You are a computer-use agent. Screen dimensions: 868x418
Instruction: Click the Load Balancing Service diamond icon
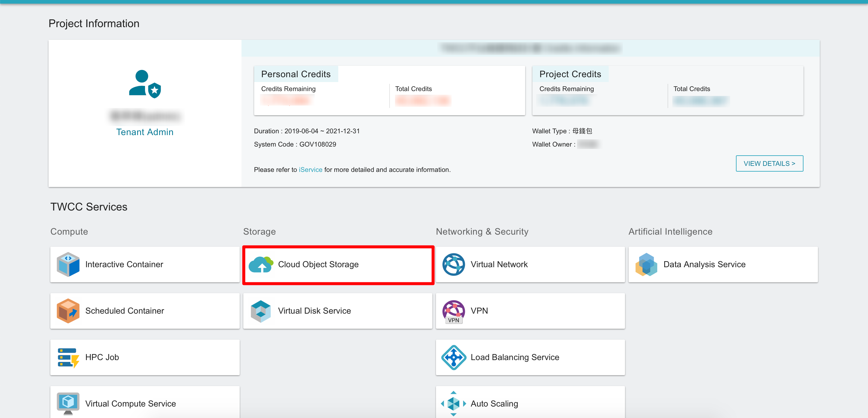[453, 357]
